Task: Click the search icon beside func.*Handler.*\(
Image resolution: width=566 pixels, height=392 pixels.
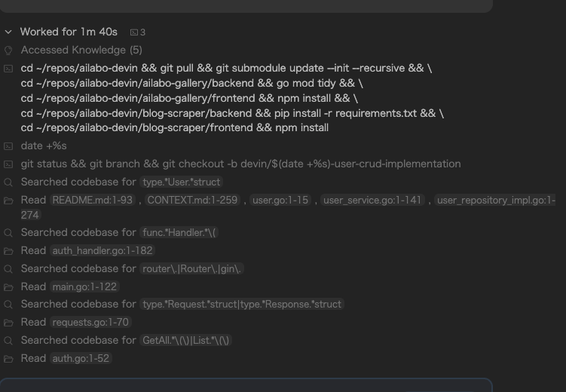Action: pyautogui.click(x=8, y=233)
